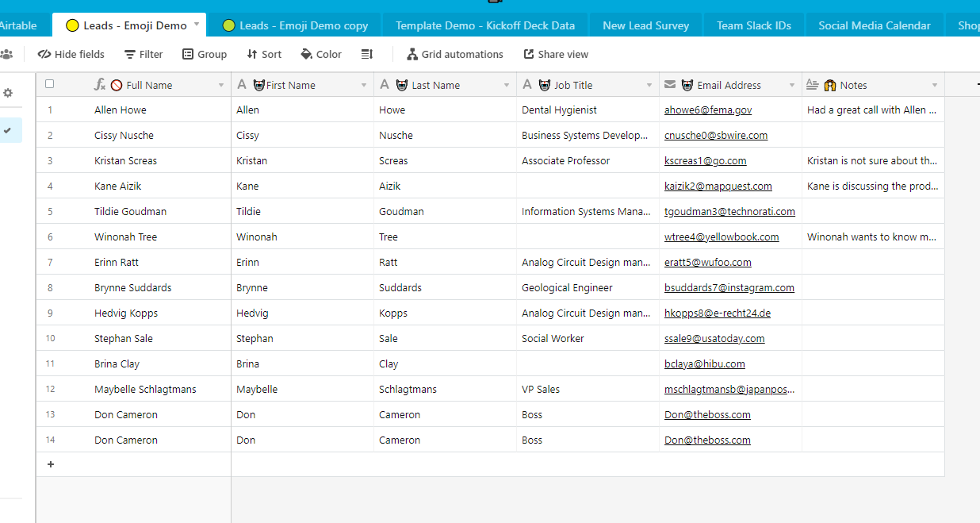Open the Last Name column dropdown

(x=507, y=85)
